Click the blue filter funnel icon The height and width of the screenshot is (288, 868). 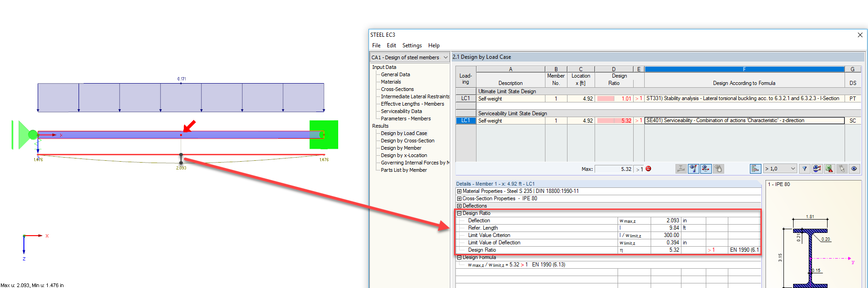coord(805,169)
